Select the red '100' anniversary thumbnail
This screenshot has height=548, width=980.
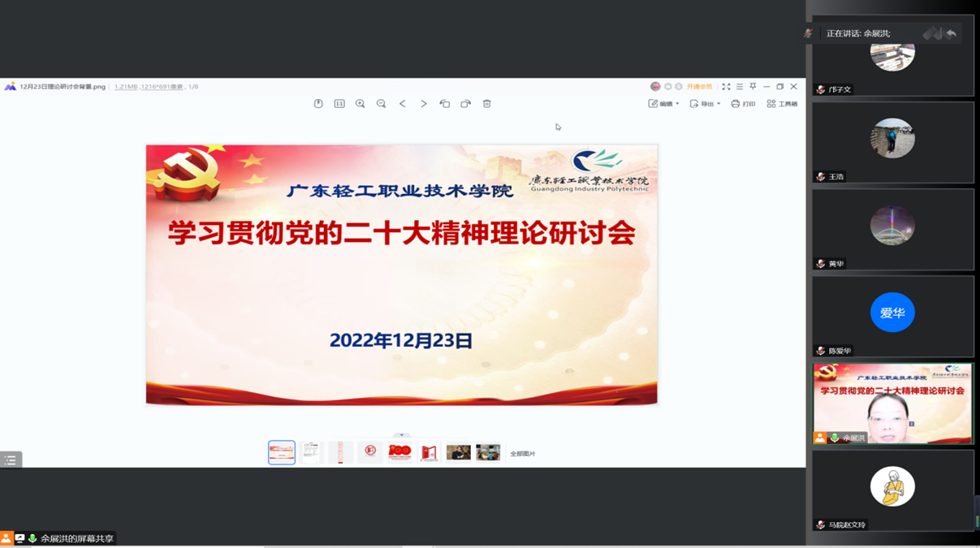click(399, 452)
